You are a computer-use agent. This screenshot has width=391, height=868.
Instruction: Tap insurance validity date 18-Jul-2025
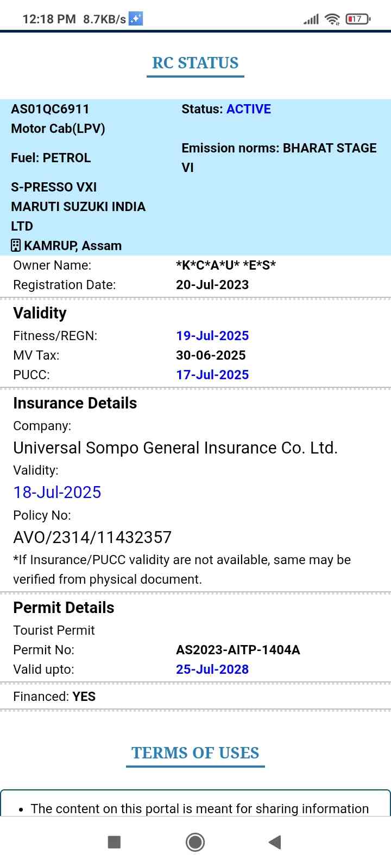(57, 493)
